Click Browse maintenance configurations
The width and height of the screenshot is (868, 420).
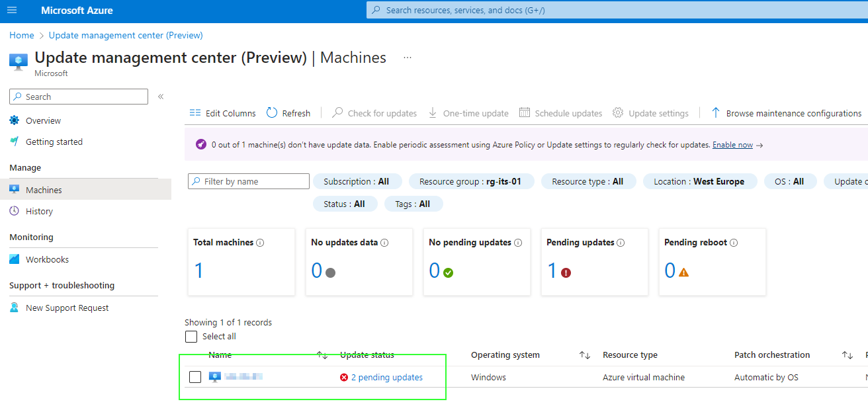coord(786,113)
